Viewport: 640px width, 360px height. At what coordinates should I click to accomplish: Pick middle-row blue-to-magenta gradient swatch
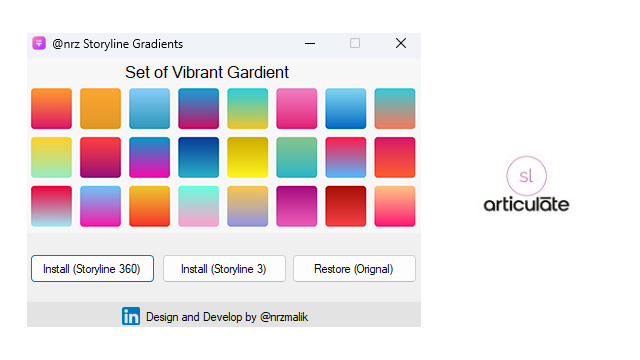pyautogui.click(x=149, y=158)
